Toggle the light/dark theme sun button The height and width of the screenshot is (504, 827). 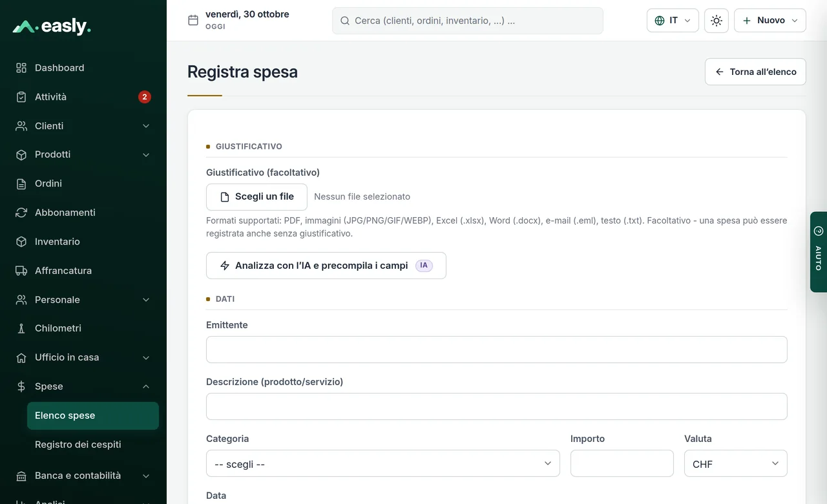tap(716, 21)
